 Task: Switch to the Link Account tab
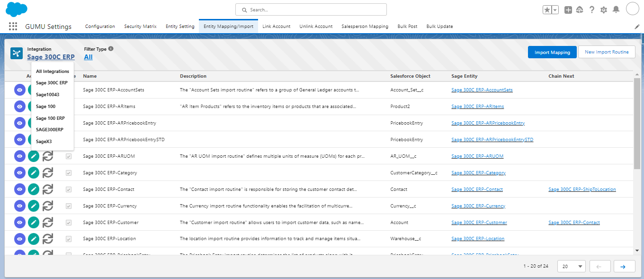[x=277, y=27]
